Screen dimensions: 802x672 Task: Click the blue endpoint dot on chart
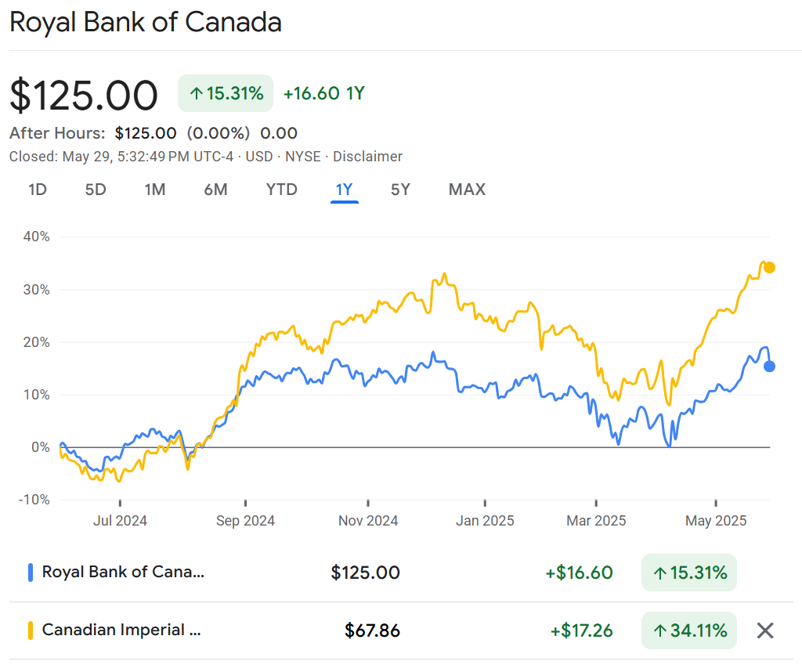770,366
